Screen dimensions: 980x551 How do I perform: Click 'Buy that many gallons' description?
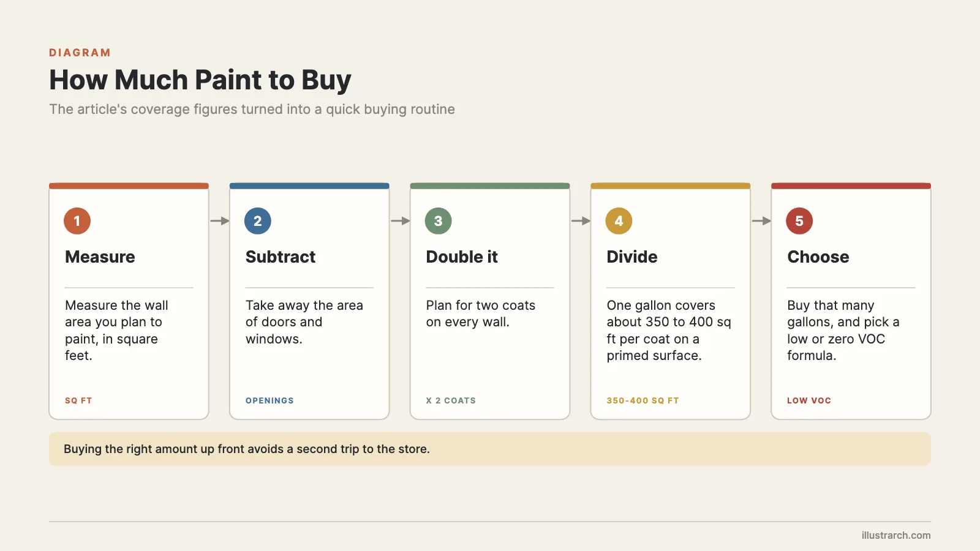843,331
